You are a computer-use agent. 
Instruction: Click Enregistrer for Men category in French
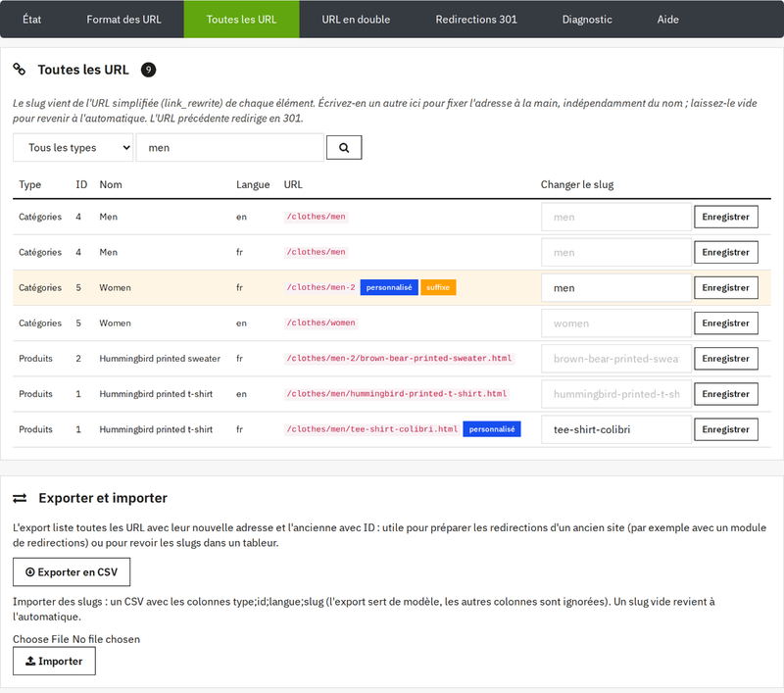click(x=725, y=253)
